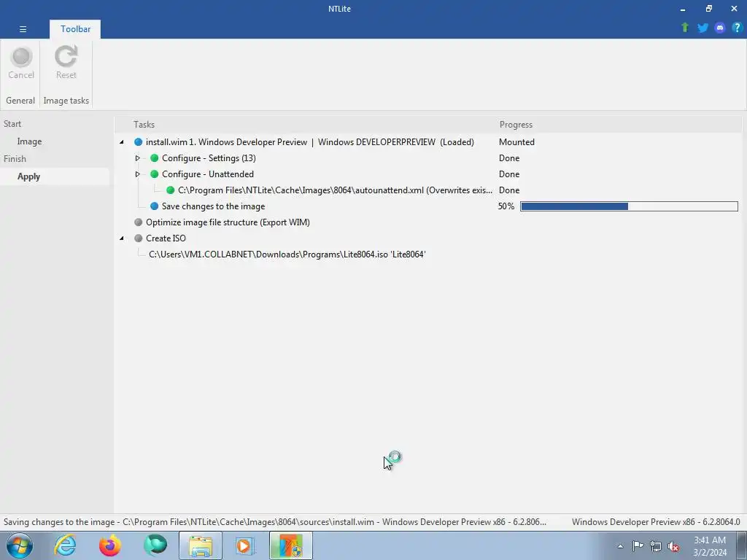747x560 pixels.
Task: Launch Internet Explorer from taskbar
Action: 65,545
